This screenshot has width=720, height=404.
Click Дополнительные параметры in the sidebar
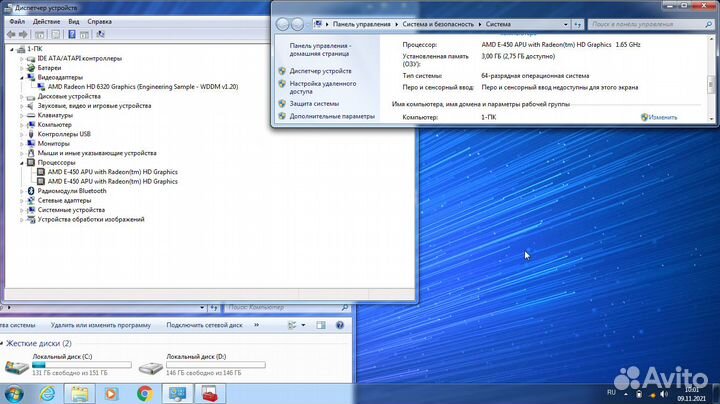point(332,116)
